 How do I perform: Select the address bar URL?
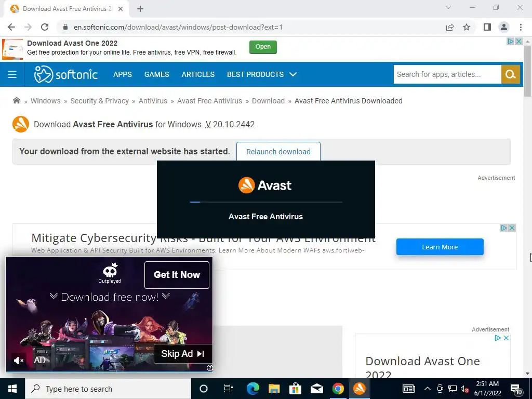tap(178, 27)
